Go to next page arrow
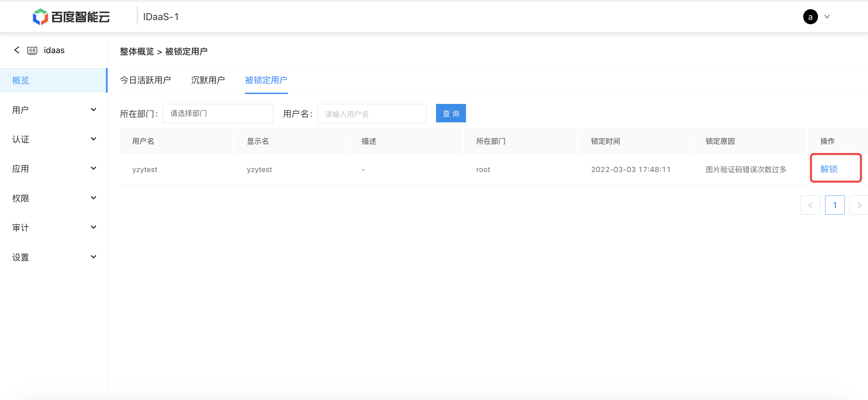 [858, 205]
